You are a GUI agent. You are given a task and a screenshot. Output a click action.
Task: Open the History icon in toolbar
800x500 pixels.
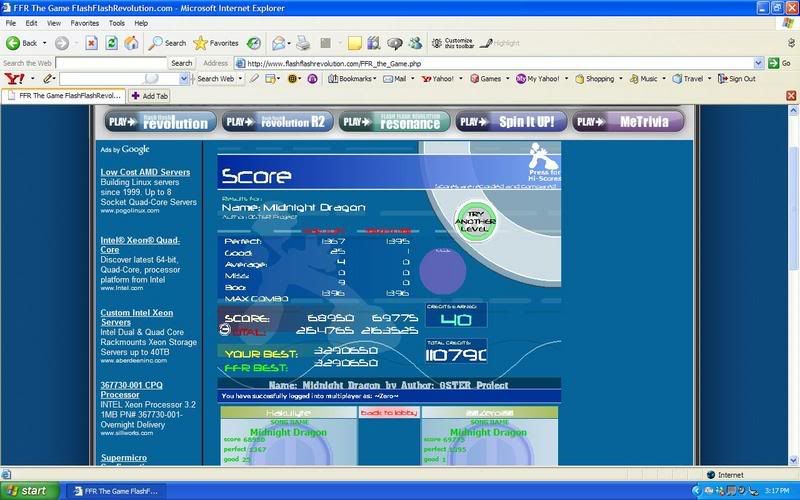pos(254,43)
